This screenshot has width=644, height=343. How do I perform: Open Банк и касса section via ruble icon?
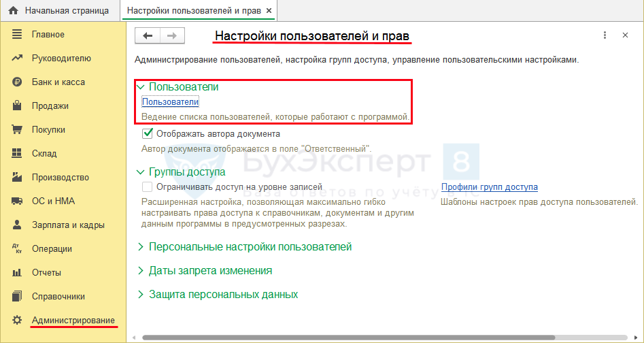click(17, 82)
